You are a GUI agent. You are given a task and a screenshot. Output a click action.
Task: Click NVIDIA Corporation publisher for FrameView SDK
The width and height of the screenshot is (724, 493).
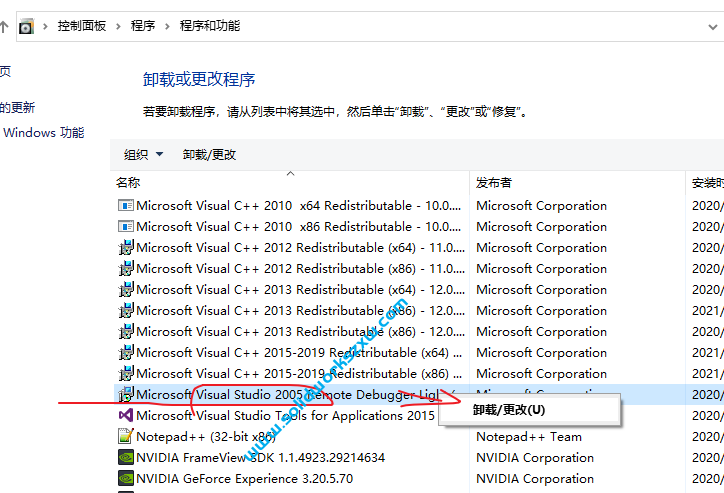point(535,457)
